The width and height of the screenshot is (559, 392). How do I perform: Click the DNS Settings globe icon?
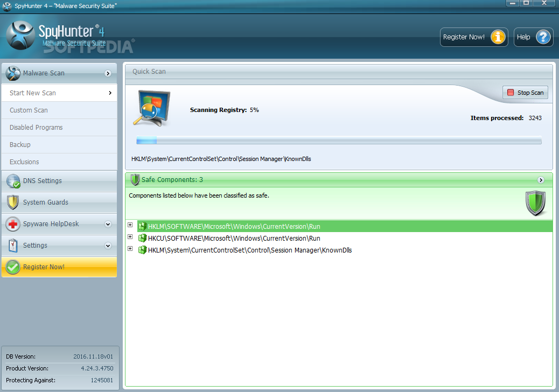pyautogui.click(x=13, y=181)
